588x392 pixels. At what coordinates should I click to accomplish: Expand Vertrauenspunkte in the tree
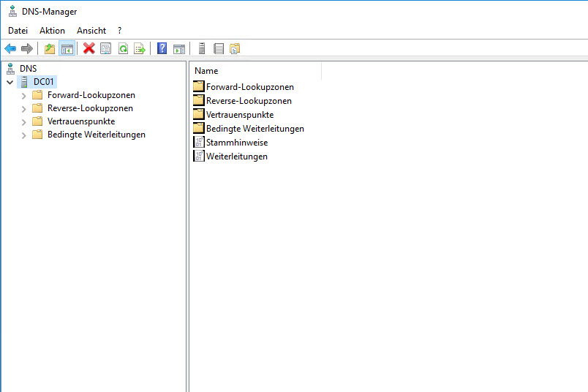[23, 122]
